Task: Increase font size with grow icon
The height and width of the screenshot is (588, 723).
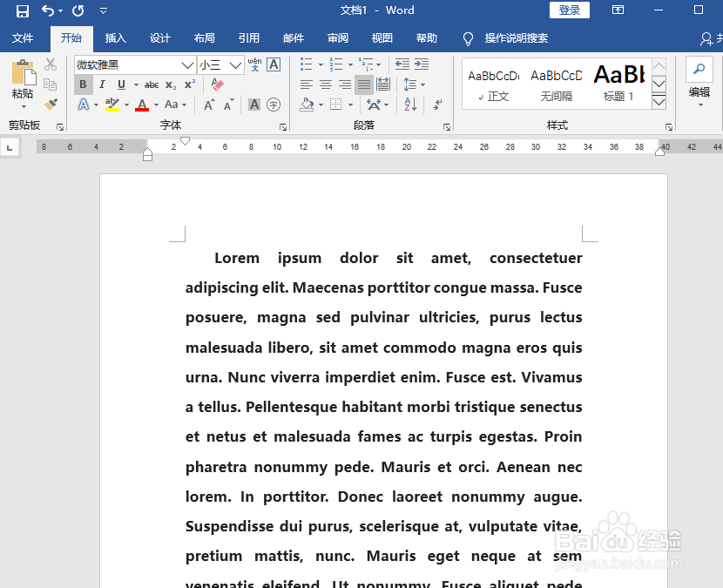Action: (x=209, y=105)
